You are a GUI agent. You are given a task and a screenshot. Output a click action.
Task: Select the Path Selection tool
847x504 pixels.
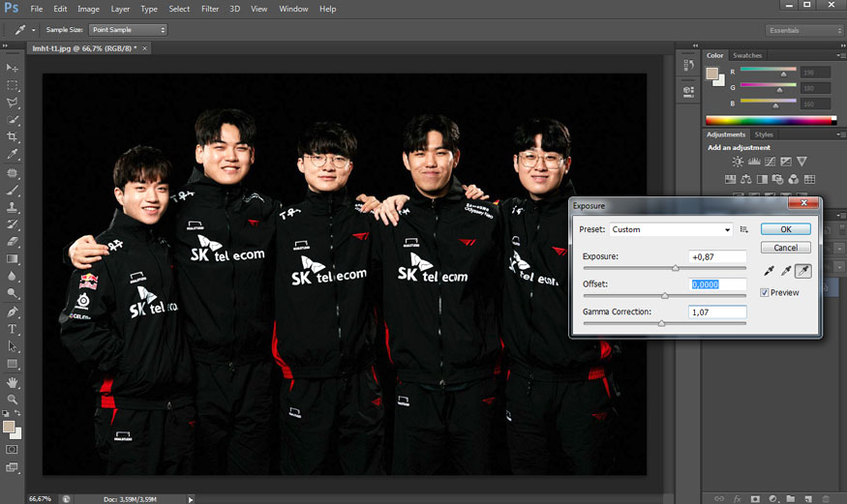click(12, 346)
